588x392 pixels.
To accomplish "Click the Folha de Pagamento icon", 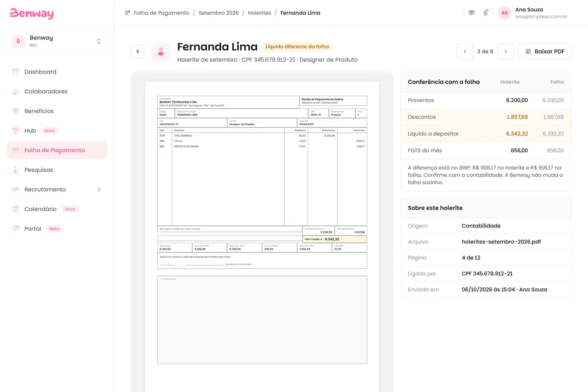I will (x=16, y=150).
